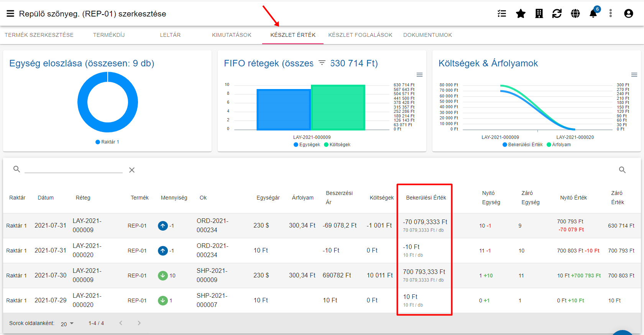Open rows per page dropdown showing 20
This screenshot has height=335, width=644.
click(67, 324)
